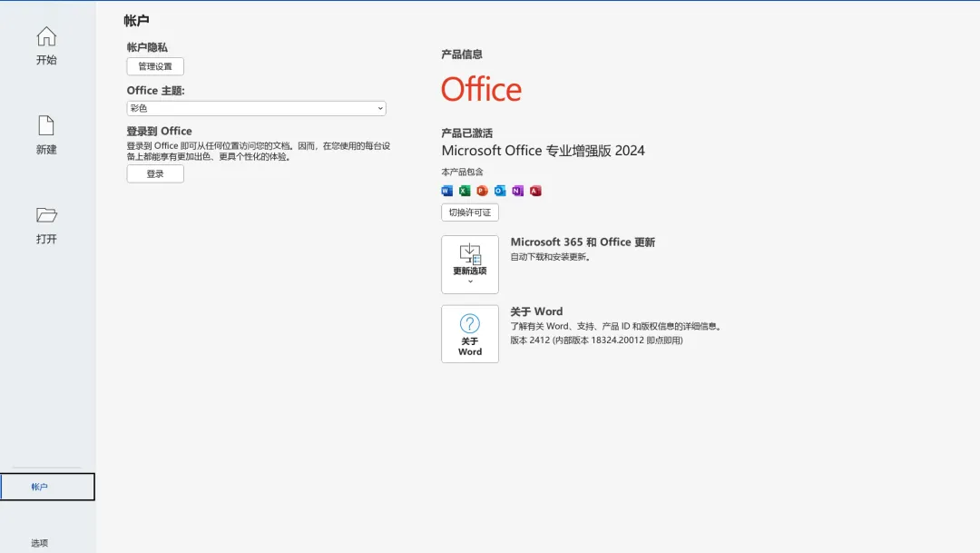Image resolution: width=980 pixels, height=553 pixels.
Task: Click the 自动下载和安装更新 text
Action: coord(550,257)
